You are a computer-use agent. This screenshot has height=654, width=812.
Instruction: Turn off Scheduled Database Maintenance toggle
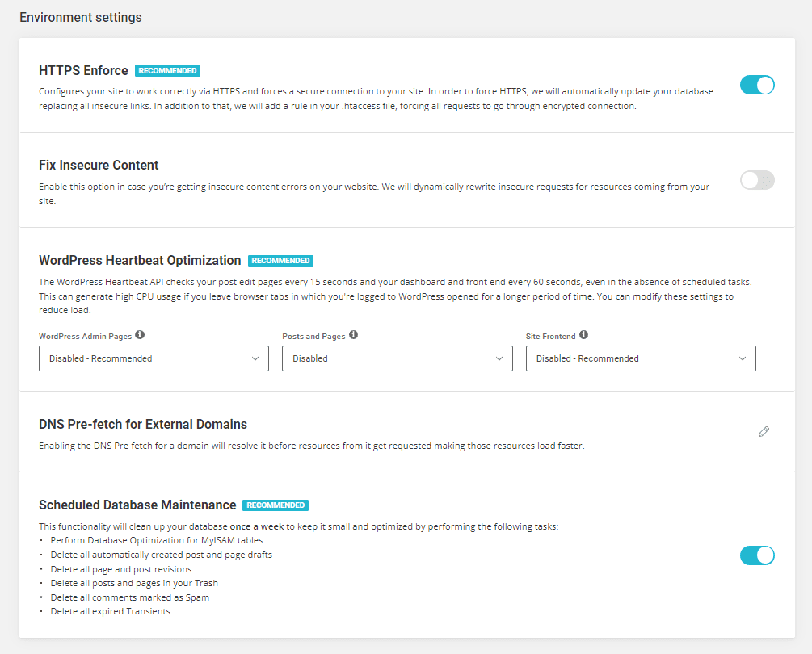pyautogui.click(x=757, y=555)
